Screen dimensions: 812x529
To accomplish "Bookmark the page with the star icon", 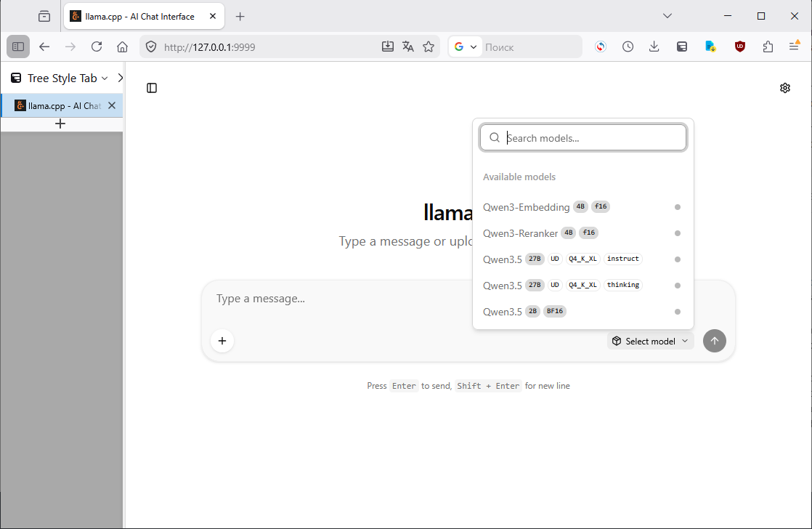I will (x=429, y=46).
